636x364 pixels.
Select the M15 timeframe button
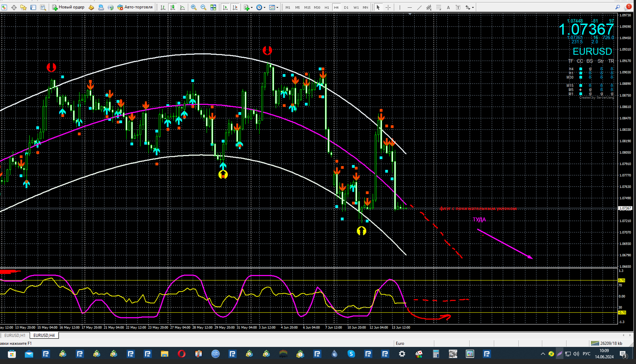pyautogui.click(x=307, y=7)
